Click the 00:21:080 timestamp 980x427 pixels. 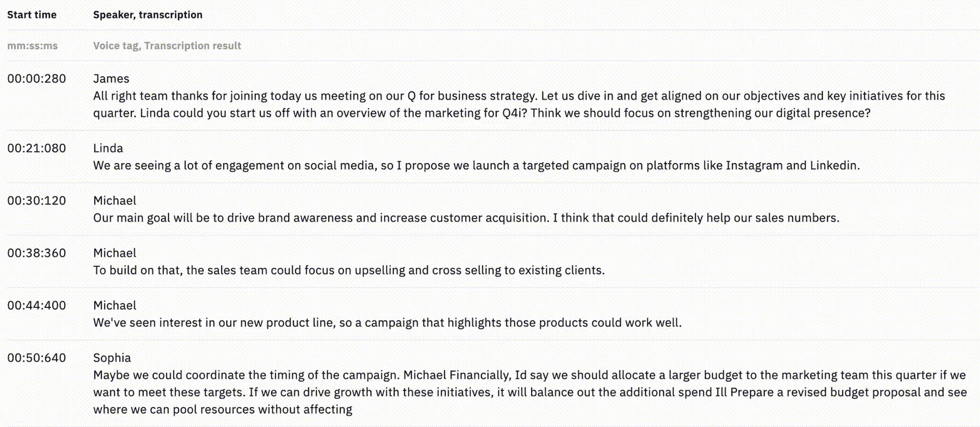pos(36,148)
